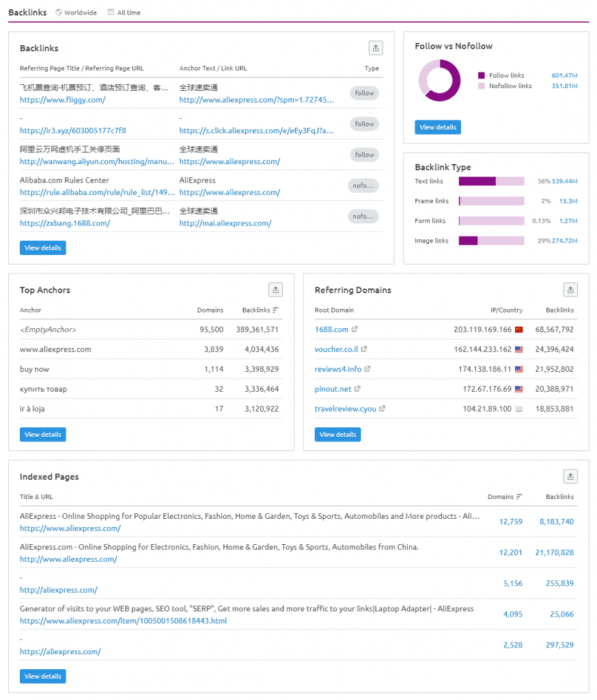Open the ir3.xyz referring page link

click(x=72, y=131)
